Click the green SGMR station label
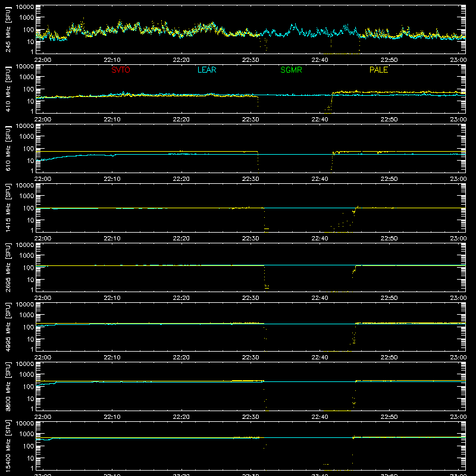 pos(291,70)
